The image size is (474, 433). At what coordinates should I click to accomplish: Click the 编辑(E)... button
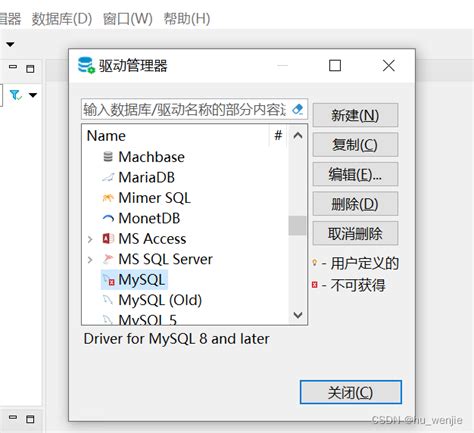[355, 174]
